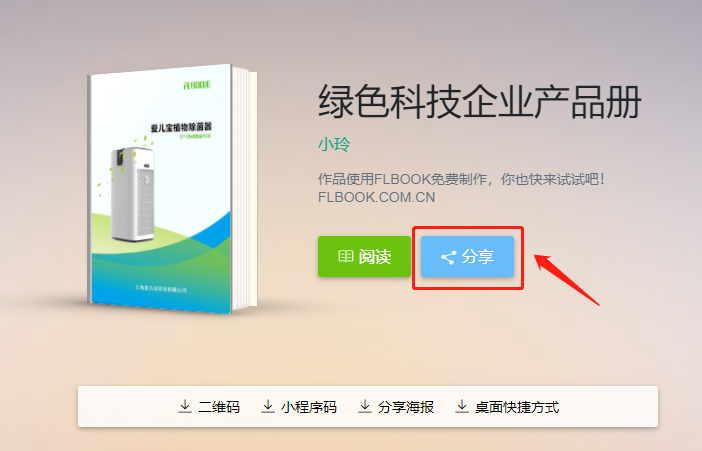Click the 婴儿宝植物除菌器 heading on the cover
702x451 pixels.
coord(181,128)
